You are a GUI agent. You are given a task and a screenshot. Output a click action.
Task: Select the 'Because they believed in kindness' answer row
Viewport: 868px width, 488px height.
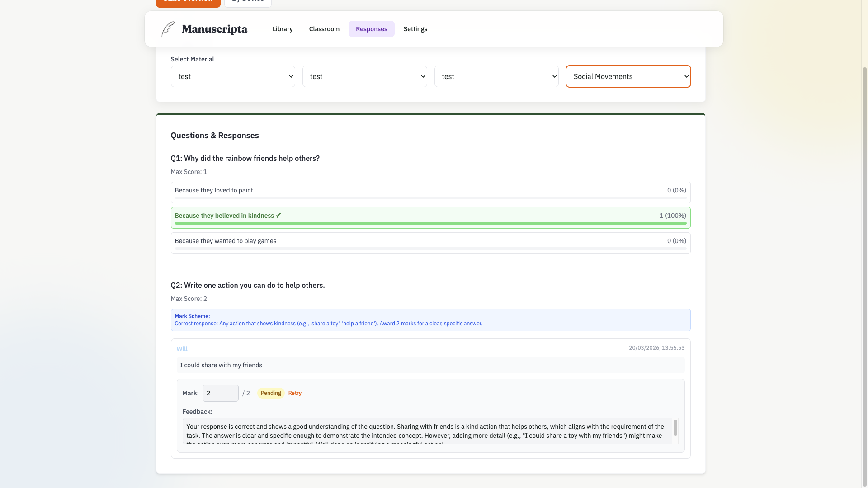tap(430, 217)
